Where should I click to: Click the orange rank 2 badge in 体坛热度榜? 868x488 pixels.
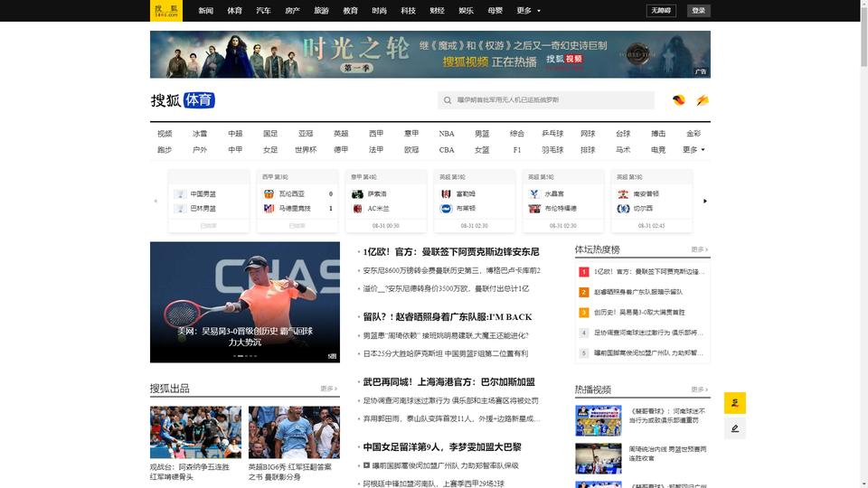[583, 292]
